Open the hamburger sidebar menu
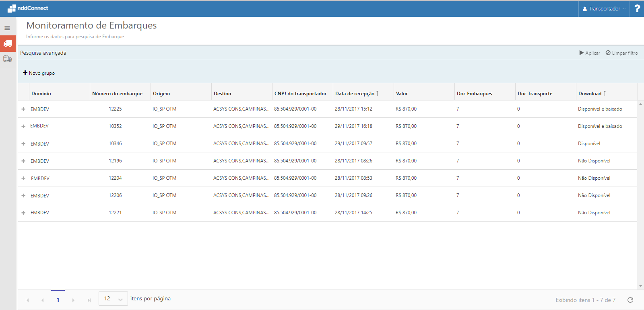The image size is (644, 310). coord(7,28)
